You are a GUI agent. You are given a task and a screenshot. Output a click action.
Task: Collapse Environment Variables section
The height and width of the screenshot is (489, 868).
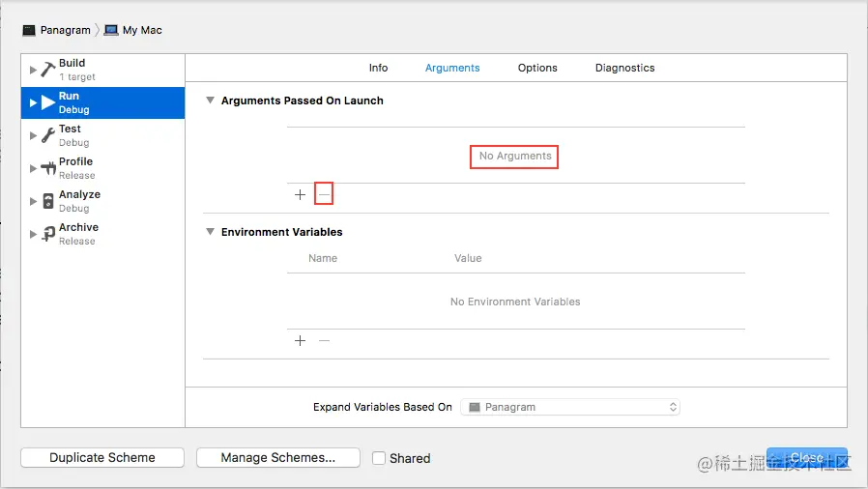[x=210, y=231]
